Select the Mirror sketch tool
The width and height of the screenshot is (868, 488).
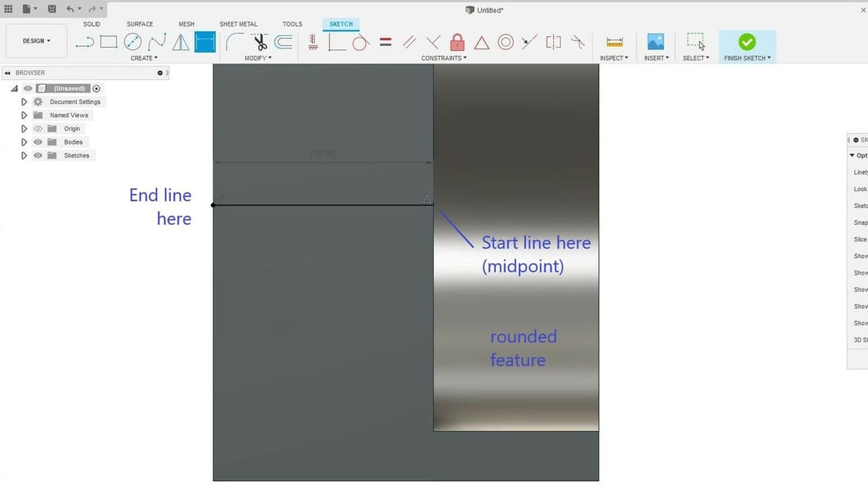[x=181, y=42]
